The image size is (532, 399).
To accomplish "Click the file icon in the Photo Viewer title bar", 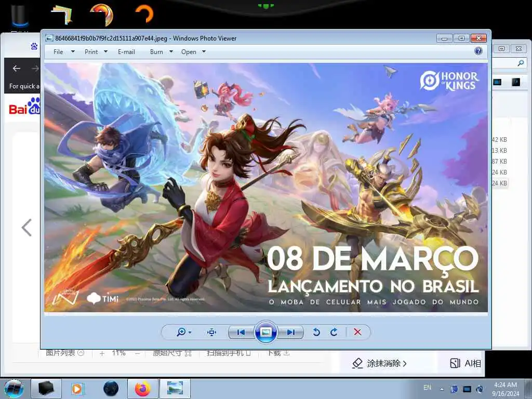I will tap(49, 38).
